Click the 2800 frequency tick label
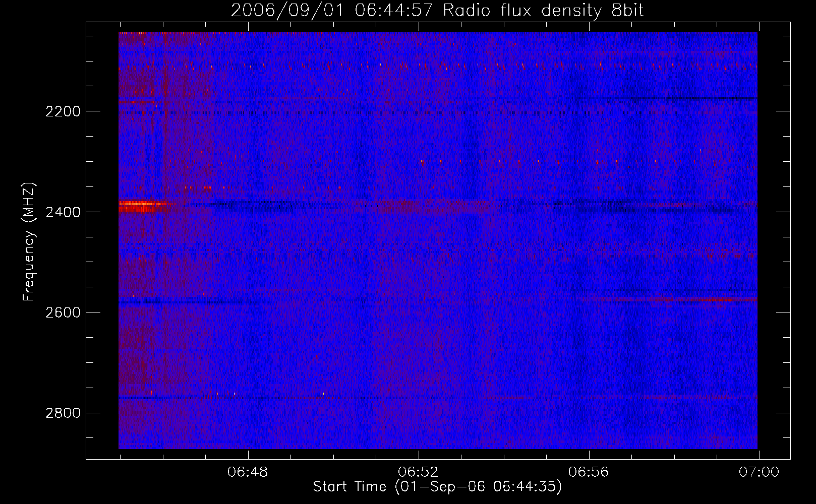Image resolution: width=816 pixels, height=504 pixels. 63,413
